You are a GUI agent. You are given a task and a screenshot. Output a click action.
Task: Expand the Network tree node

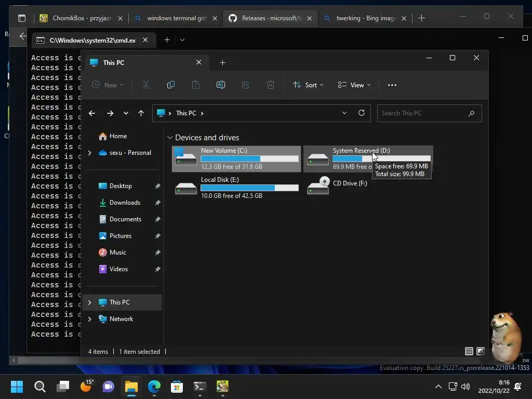[89, 319]
